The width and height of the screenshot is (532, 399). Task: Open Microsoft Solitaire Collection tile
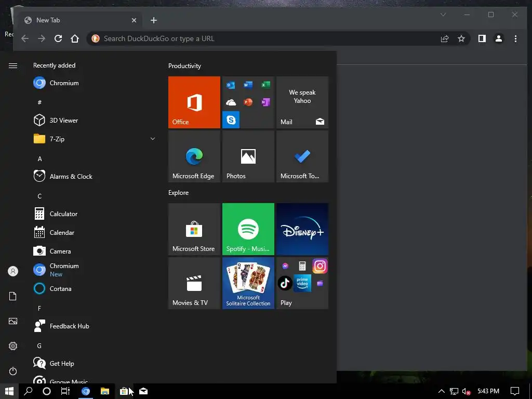tap(248, 283)
